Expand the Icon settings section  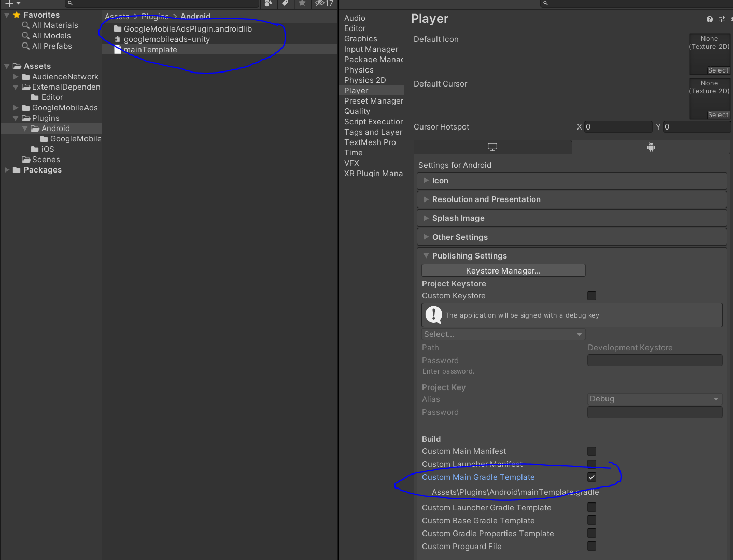click(x=572, y=181)
